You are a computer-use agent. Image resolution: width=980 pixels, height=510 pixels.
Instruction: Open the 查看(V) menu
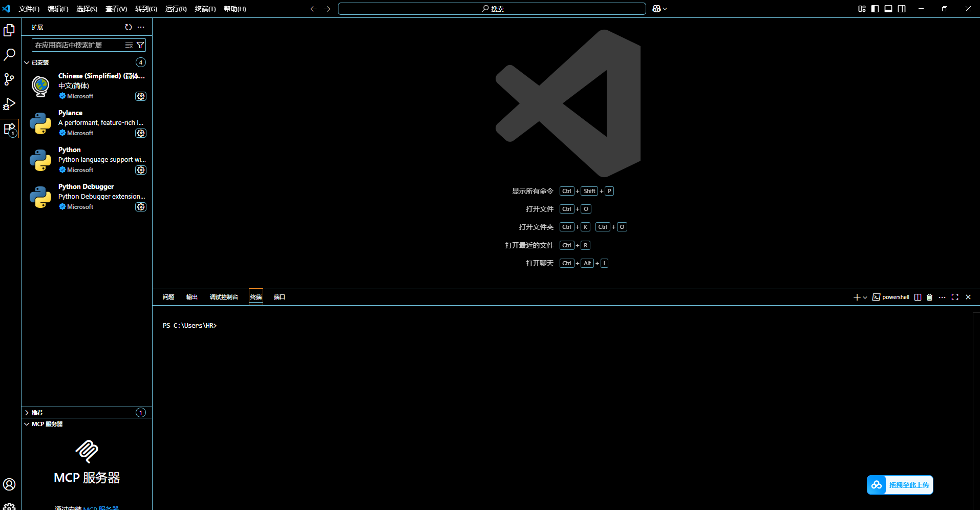coord(116,9)
